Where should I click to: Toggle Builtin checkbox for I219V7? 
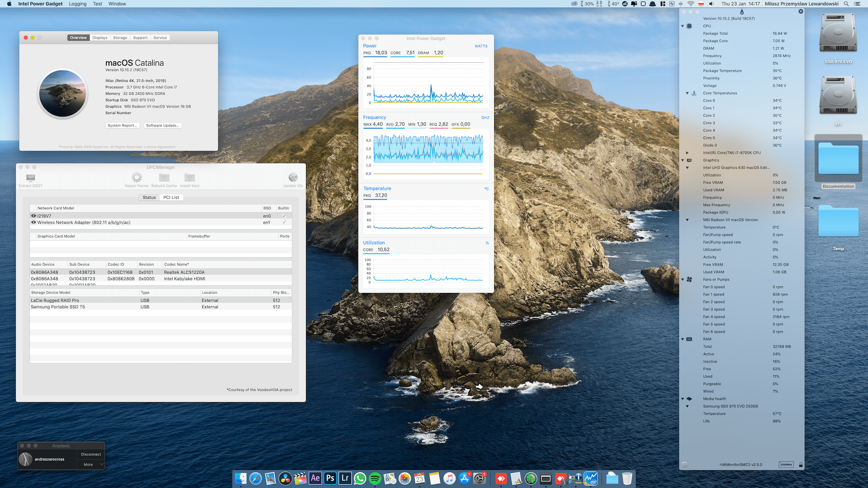click(x=284, y=216)
